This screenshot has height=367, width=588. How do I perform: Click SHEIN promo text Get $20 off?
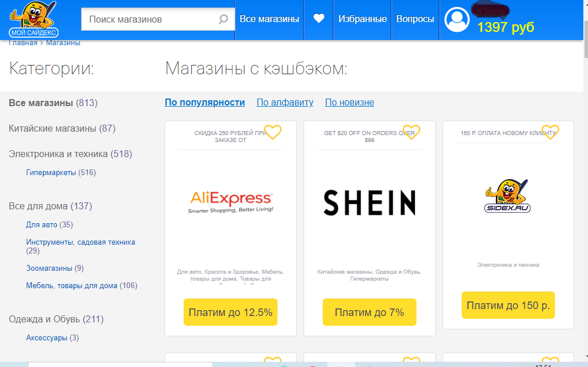pyautogui.click(x=370, y=137)
